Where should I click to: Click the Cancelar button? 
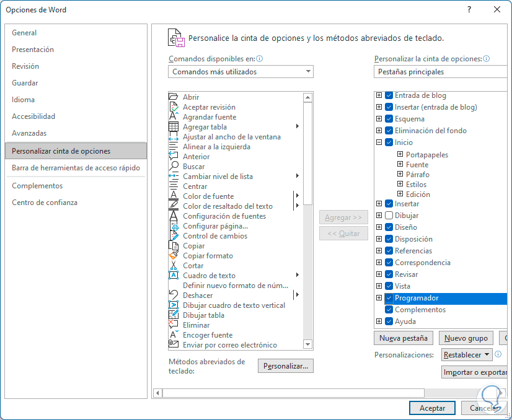484,408
